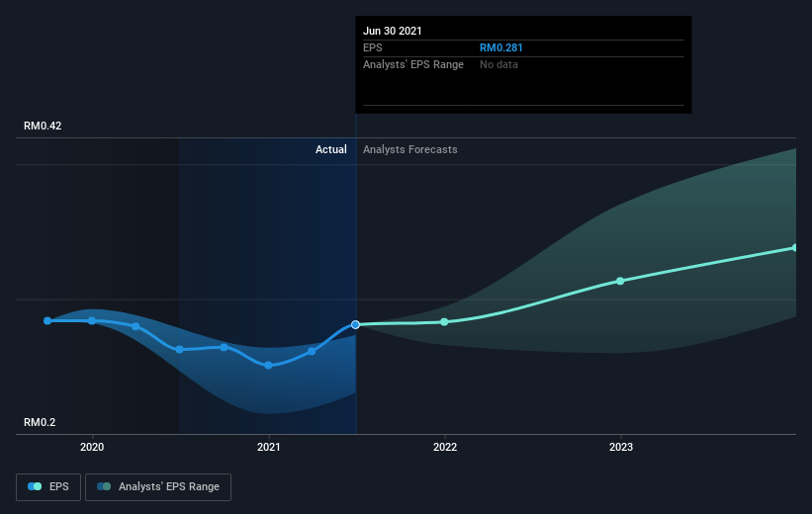Toggle the Analysts' EPS Range legend button

tap(158, 487)
